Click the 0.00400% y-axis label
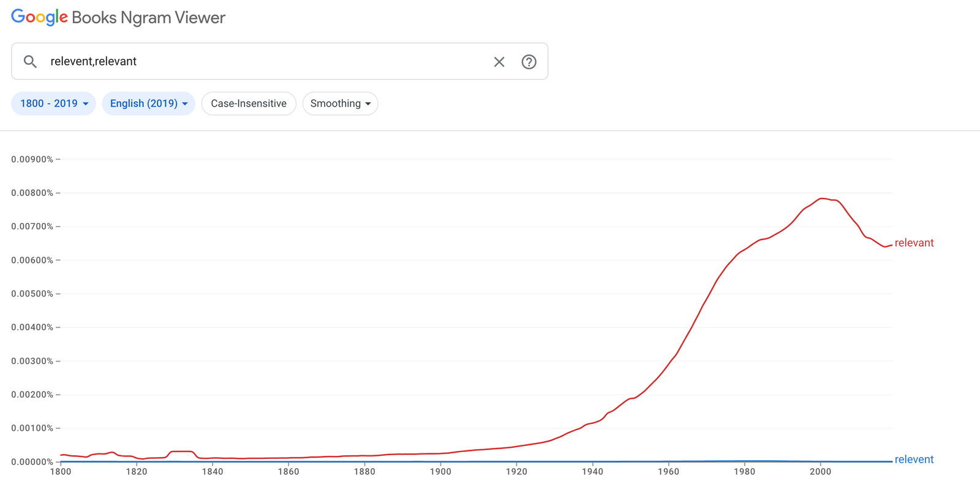The image size is (980, 484). pyautogui.click(x=32, y=327)
